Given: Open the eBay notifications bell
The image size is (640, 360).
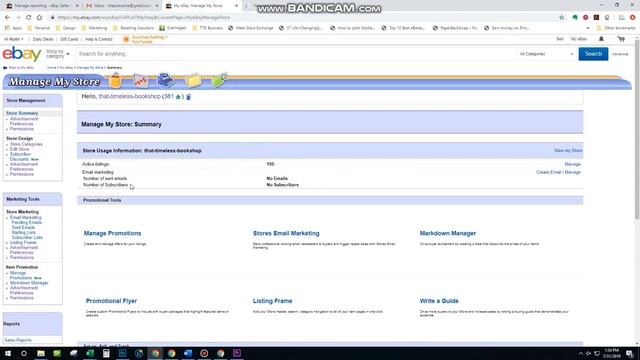Looking at the screenshot, I should pyautogui.click(x=601, y=39).
